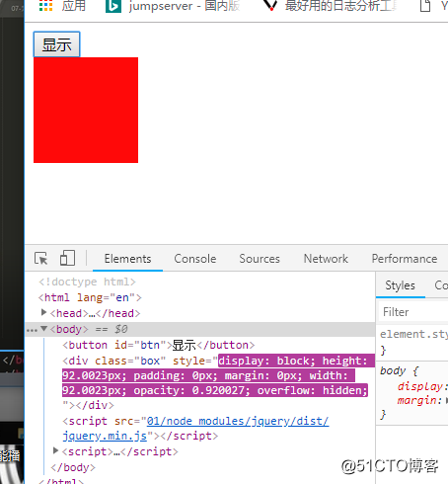Select the div class="box" element row
The image size is (448, 484).
(219, 382)
